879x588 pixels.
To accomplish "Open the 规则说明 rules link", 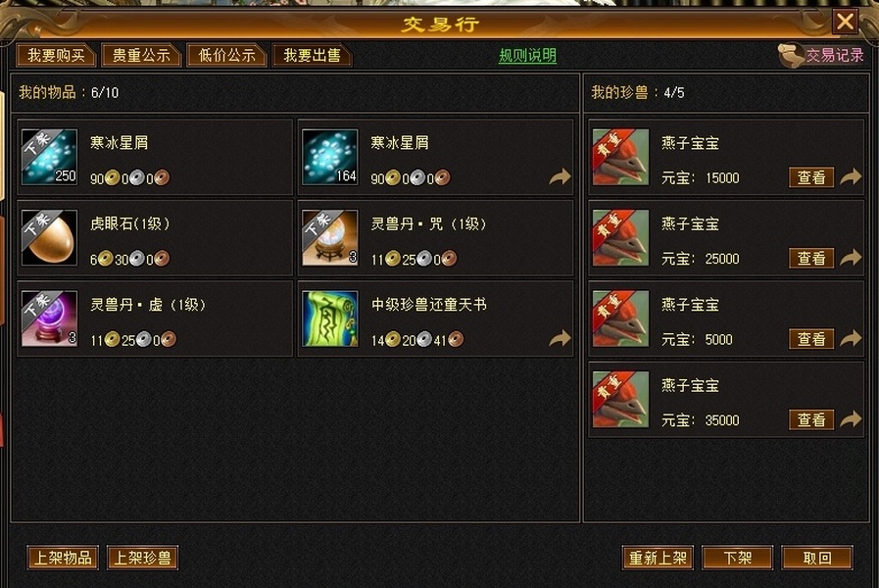I will point(527,56).
